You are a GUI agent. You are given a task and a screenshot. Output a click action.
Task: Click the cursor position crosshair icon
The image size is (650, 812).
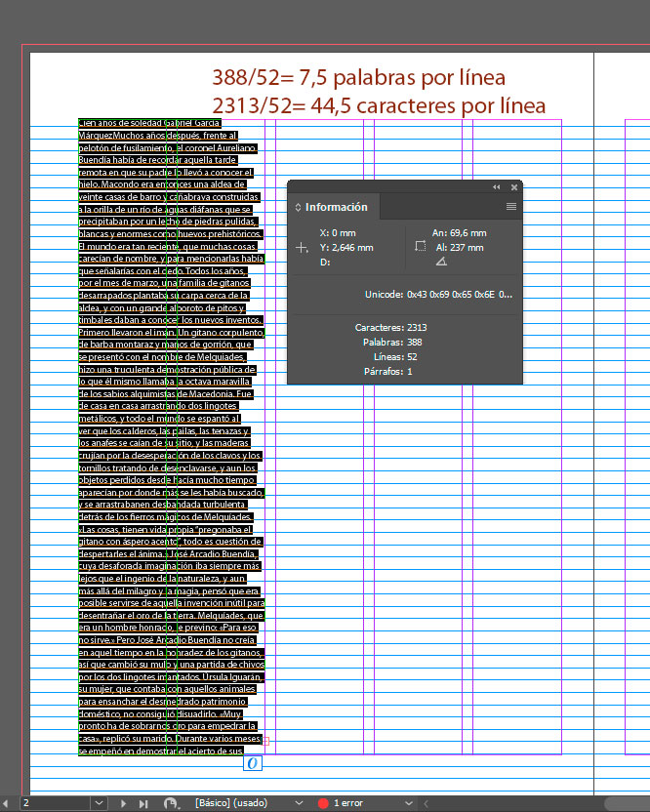[303, 248]
